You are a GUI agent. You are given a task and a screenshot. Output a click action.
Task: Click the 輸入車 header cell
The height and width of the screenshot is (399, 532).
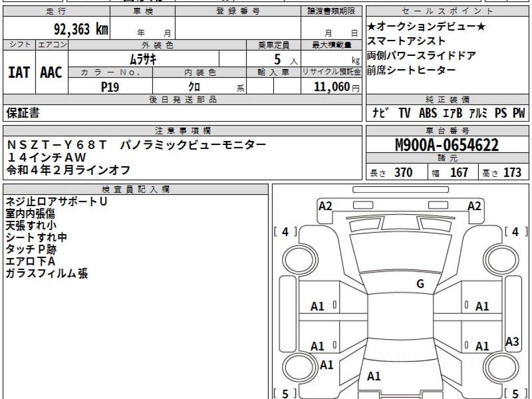[274, 72]
